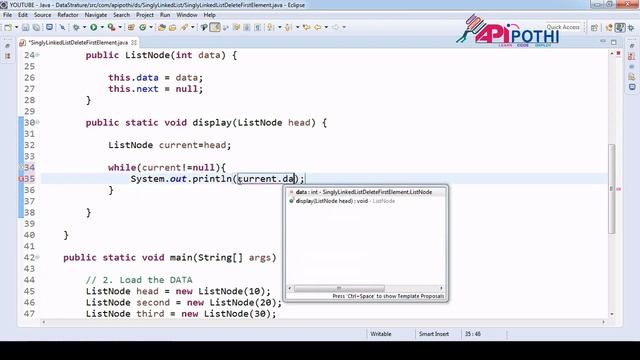
Task: Click the editor horizontal scroll right arrow
Action: pyautogui.click(x=604, y=322)
